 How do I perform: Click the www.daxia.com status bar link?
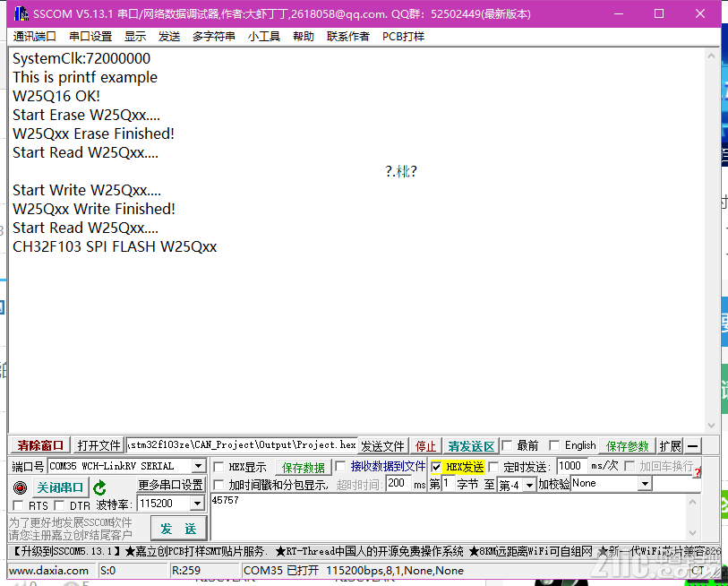48,571
